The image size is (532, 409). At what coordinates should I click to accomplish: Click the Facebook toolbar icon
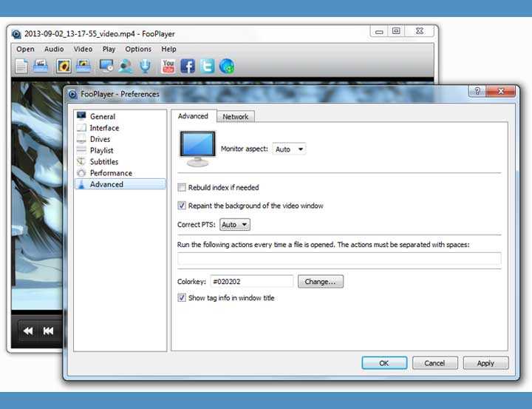point(188,66)
